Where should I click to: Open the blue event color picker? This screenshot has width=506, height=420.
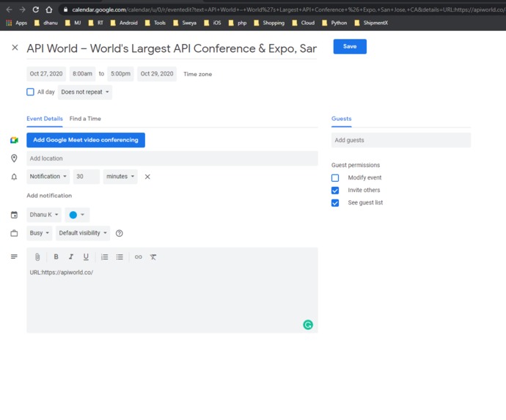(x=77, y=215)
